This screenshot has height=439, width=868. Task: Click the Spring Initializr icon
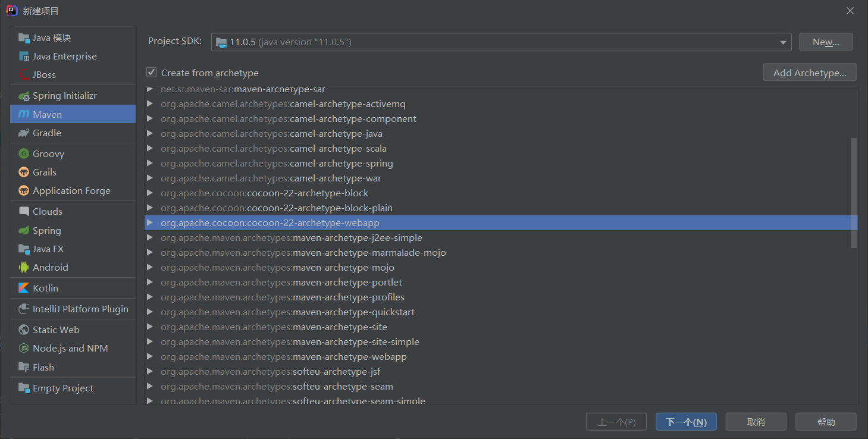[24, 96]
